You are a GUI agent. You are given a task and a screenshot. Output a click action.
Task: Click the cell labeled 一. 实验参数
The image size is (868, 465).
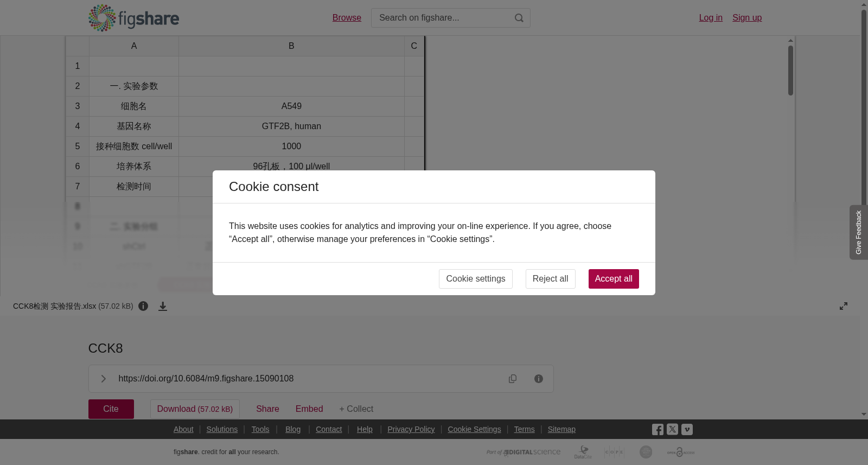[x=134, y=86]
